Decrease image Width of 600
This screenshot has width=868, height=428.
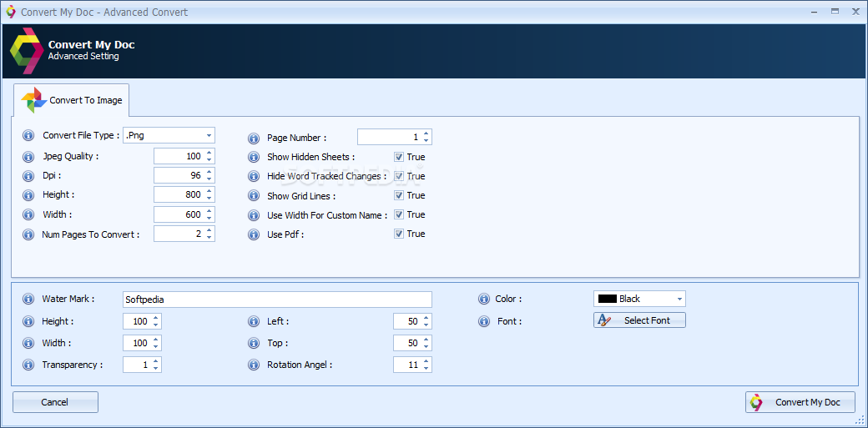pos(209,218)
